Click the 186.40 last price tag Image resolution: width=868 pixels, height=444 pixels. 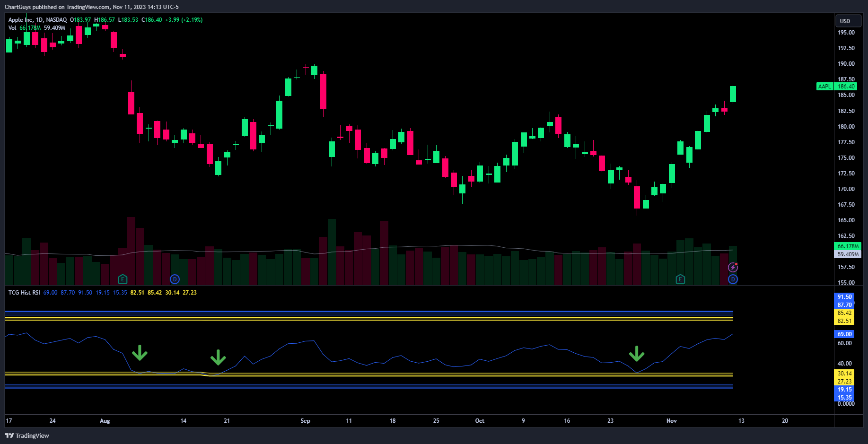coord(846,87)
